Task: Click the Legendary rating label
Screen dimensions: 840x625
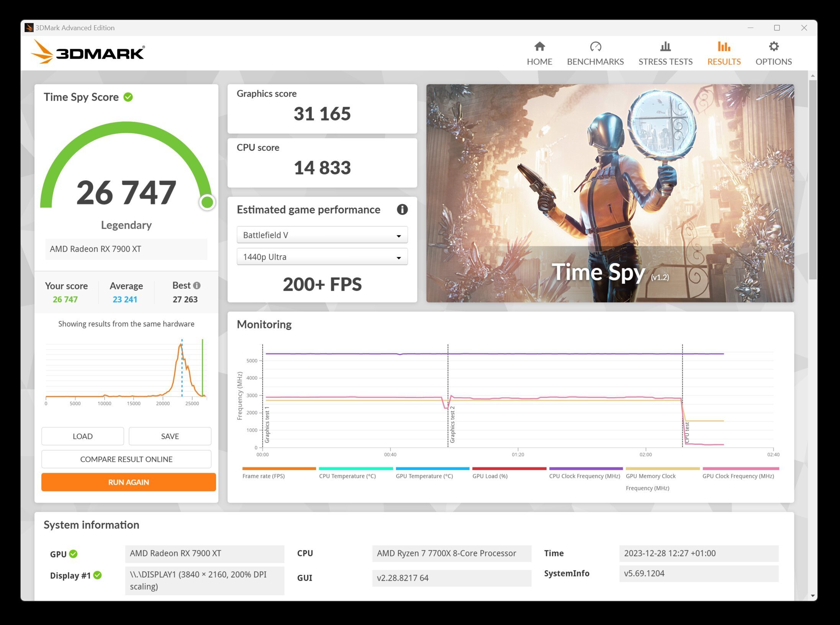Action: click(126, 225)
